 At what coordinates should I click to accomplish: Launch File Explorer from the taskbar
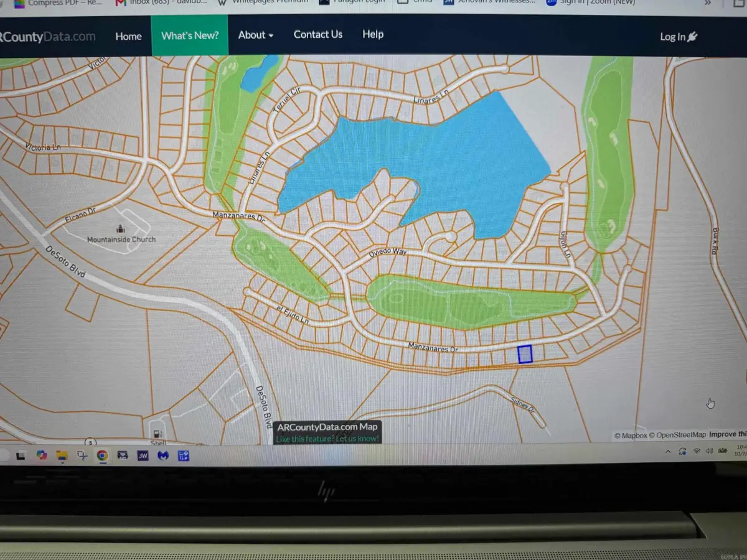click(62, 455)
